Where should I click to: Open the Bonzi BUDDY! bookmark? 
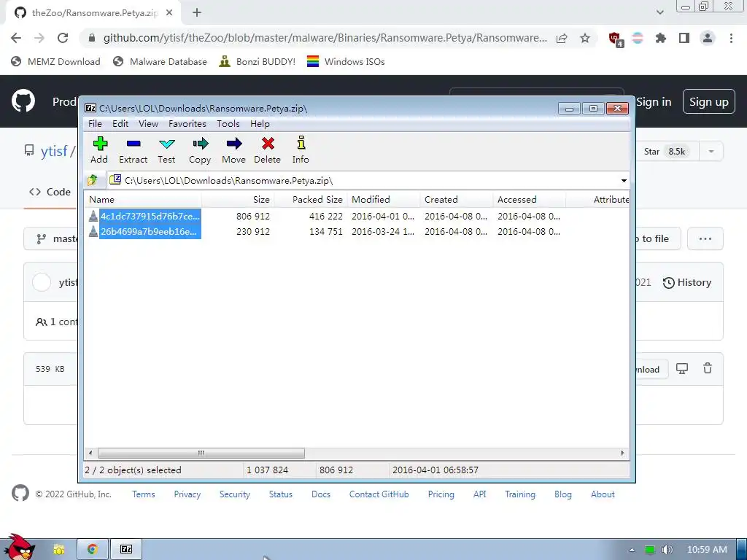(258, 61)
